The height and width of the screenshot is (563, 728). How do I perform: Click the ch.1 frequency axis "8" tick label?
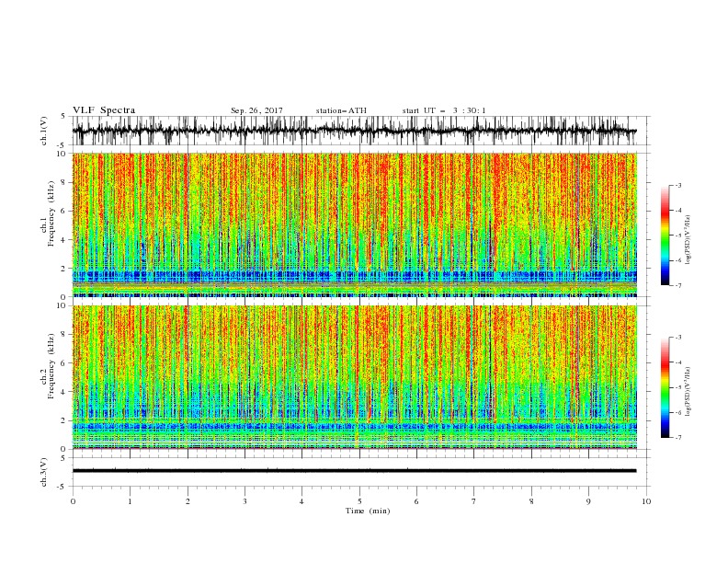pos(64,182)
